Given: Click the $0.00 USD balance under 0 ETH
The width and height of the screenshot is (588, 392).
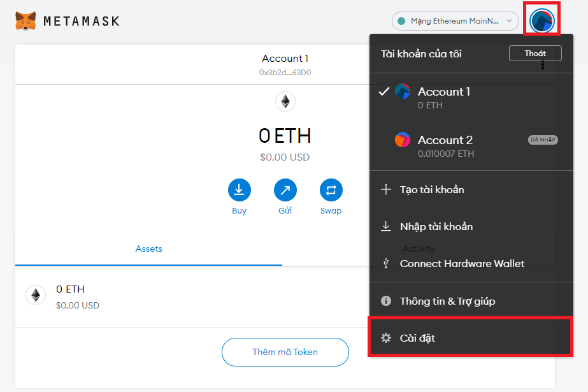Looking at the screenshot, I should [x=285, y=157].
